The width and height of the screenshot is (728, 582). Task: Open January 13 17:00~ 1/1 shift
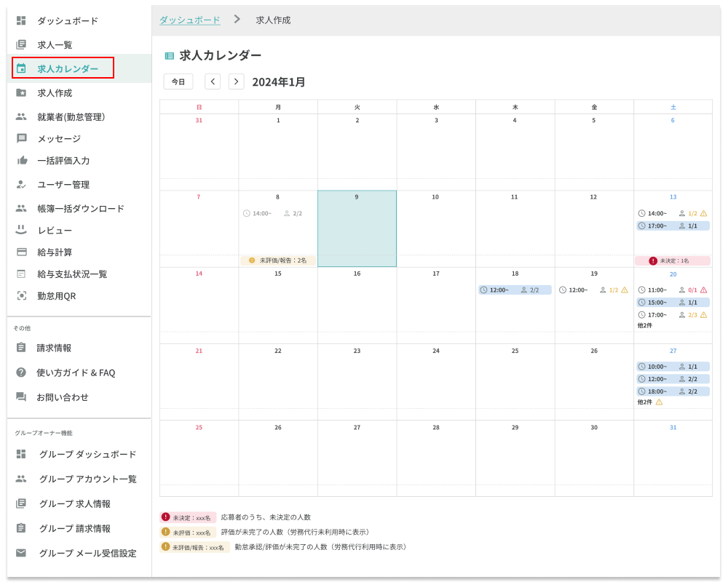tap(673, 226)
